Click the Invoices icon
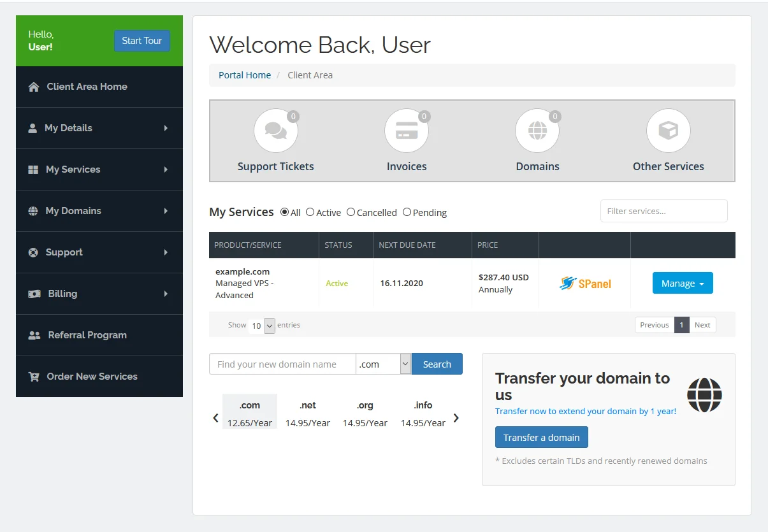This screenshot has height=532, width=768. [x=407, y=130]
